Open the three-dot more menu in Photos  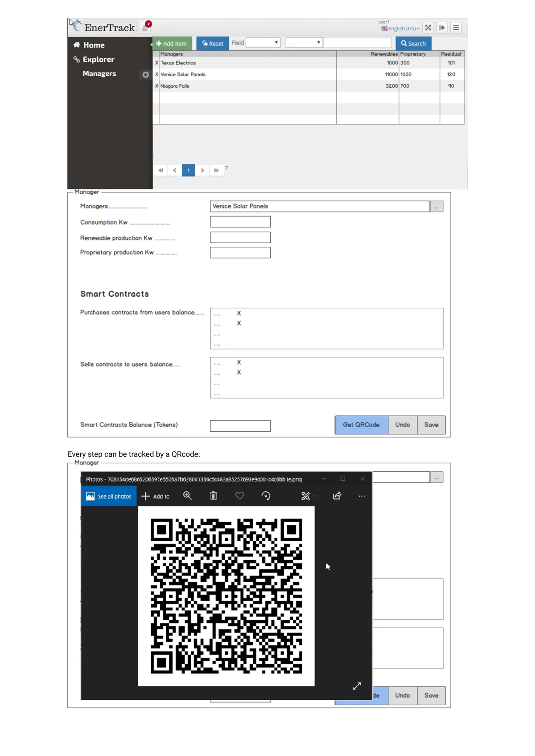pyautogui.click(x=362, y=496)
